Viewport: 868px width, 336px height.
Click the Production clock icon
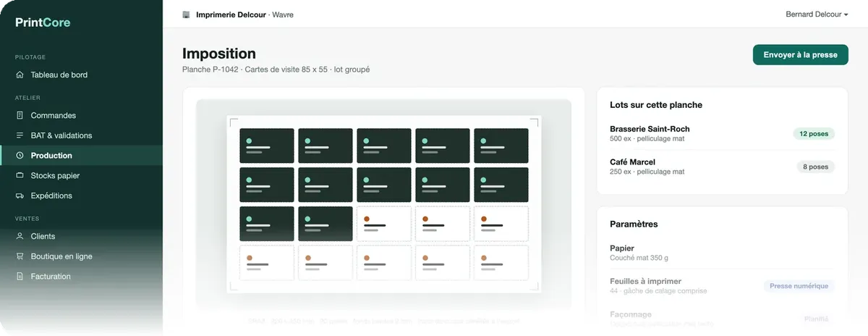pos(20,156)
